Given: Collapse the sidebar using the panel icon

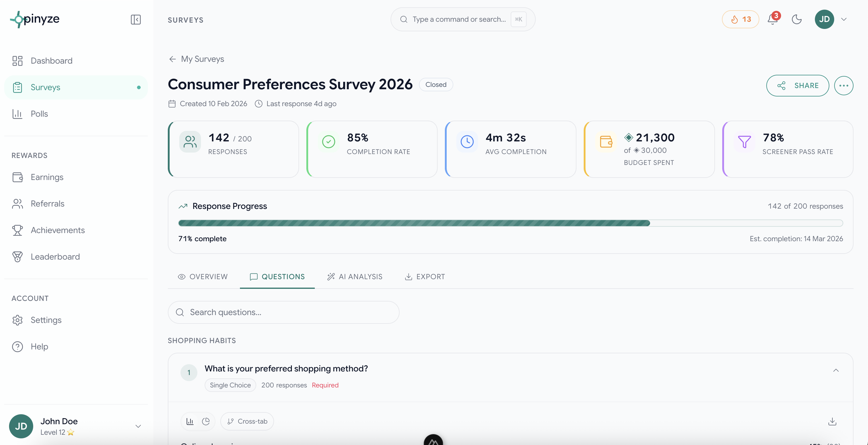Looking at the screenshot, I should (x=136, y=19).
